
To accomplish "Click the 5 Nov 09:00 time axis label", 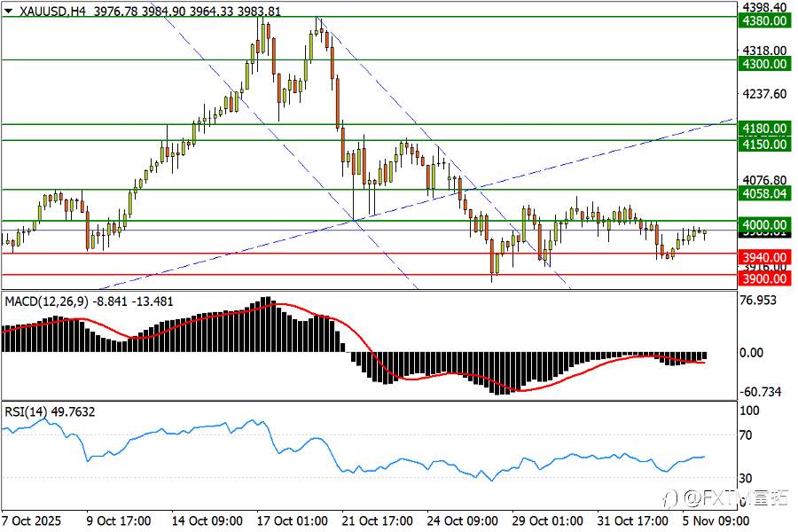I will (716, 521).
